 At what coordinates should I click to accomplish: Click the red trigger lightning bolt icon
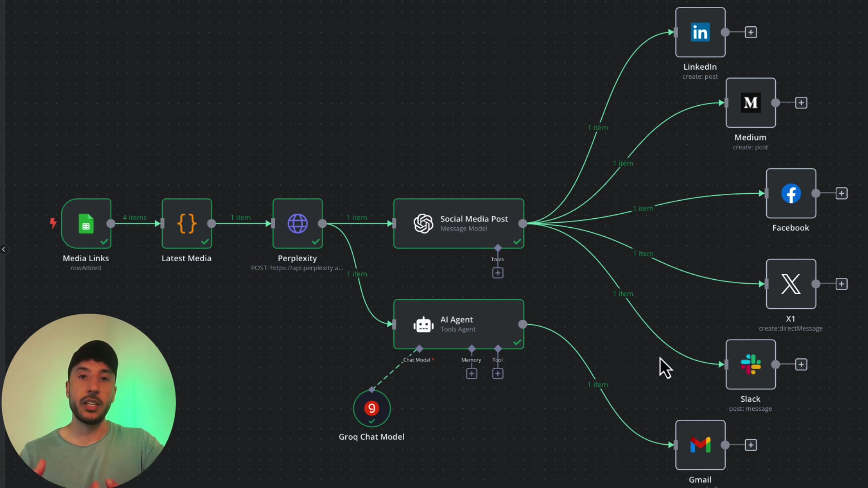click(53, 223)
